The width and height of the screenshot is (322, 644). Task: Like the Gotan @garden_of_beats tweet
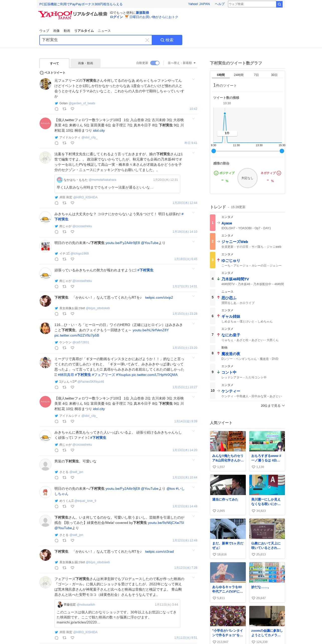tap(72, 109)
